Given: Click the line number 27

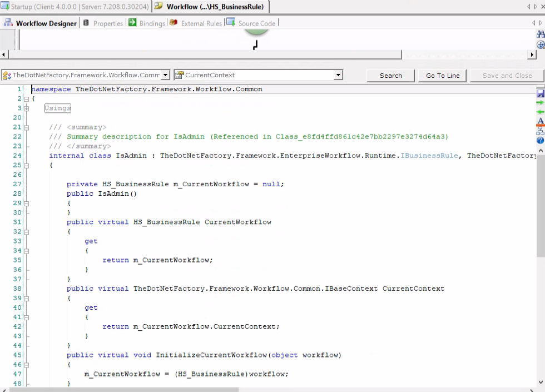Looking at the screenshot, I should pos(17,184).
